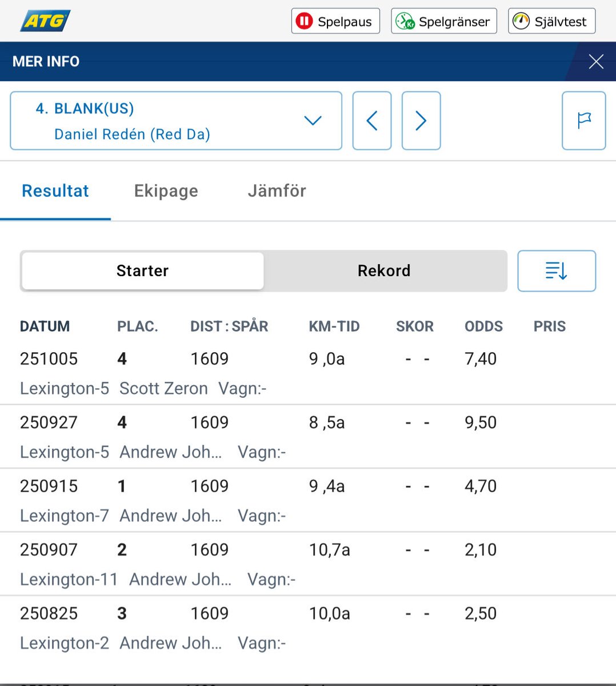Click odds value 4,70

click(x=481, y=486)
